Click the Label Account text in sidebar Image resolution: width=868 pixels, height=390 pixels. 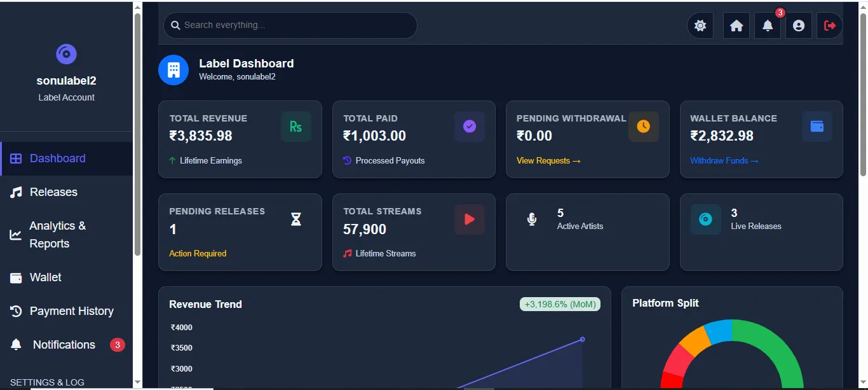coord(66,97)
